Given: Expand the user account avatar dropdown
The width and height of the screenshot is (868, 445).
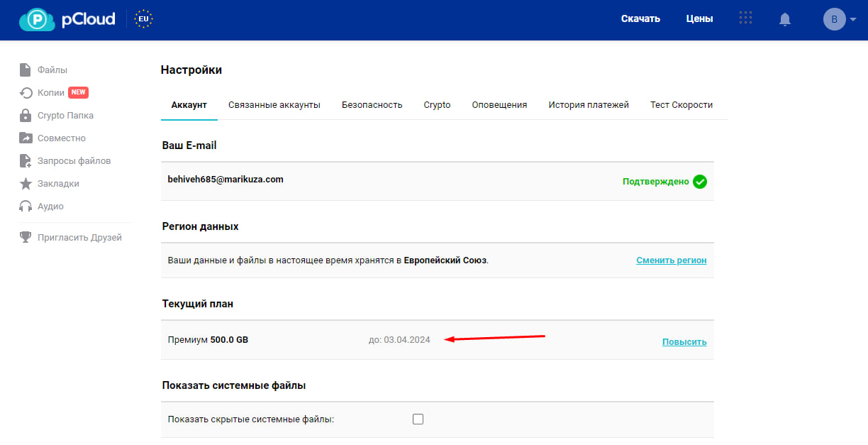Looking at the screenshot, I should point(840,19).
